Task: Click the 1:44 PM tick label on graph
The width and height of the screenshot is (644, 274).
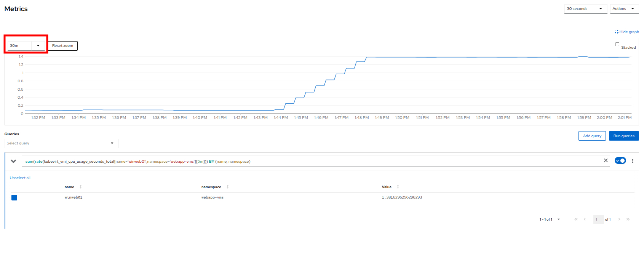Action: 281,118
